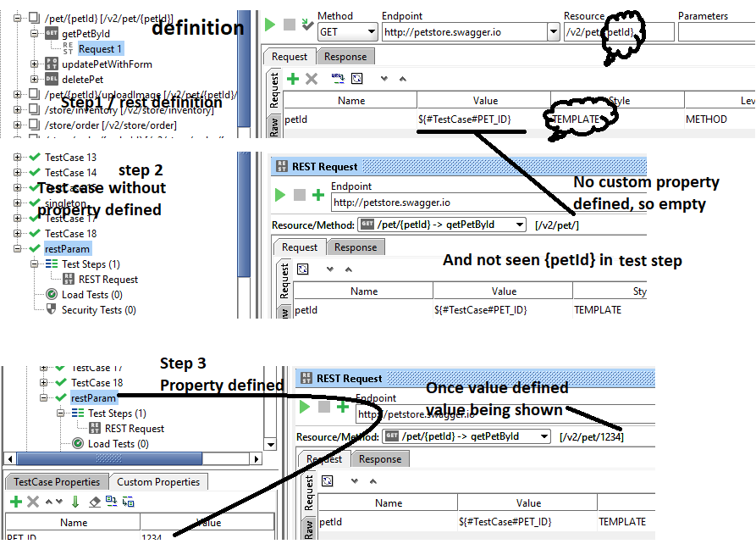
Task: Click ${#TestCase#PET_ID} value in step 3 table
Action: click(505, 522)
